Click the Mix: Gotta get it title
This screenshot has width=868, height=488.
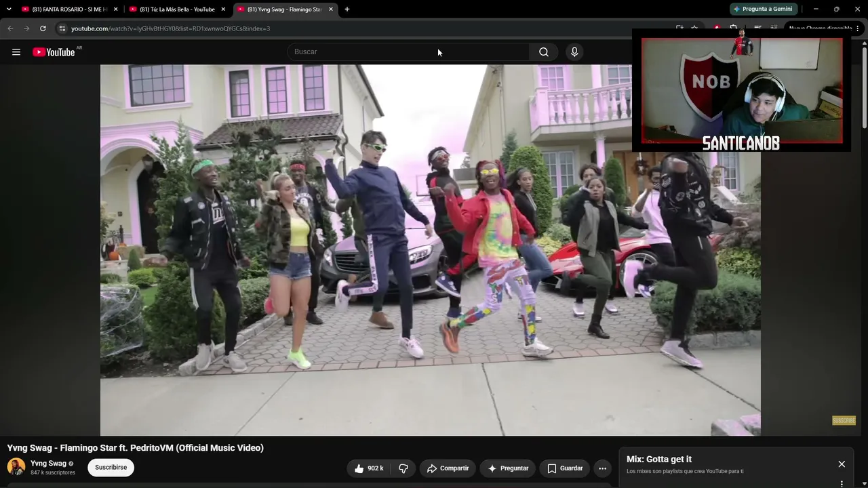click(659, 460)
